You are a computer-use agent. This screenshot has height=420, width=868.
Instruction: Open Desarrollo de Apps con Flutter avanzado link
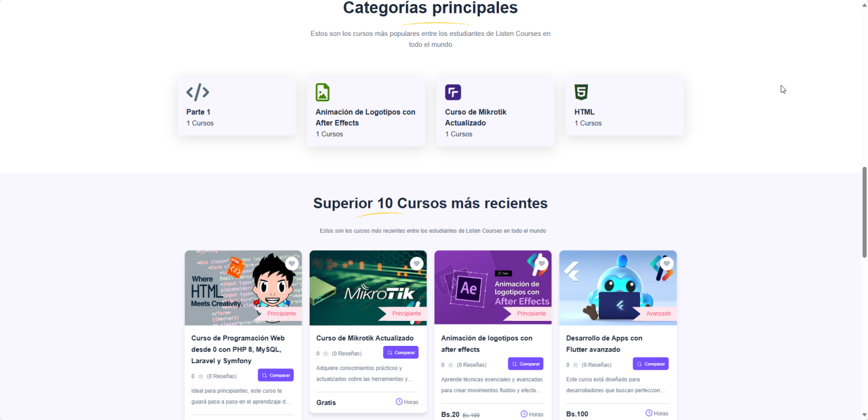[604, 344]
